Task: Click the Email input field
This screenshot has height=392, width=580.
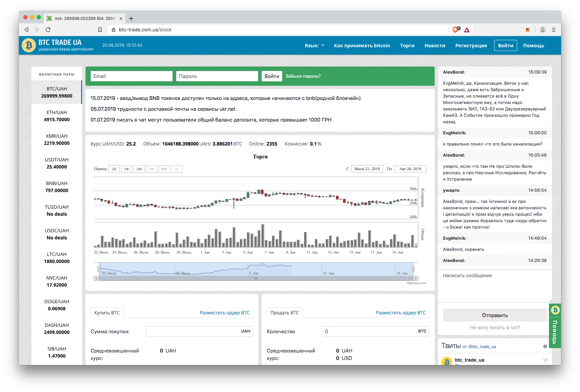Action: [132, 76]
